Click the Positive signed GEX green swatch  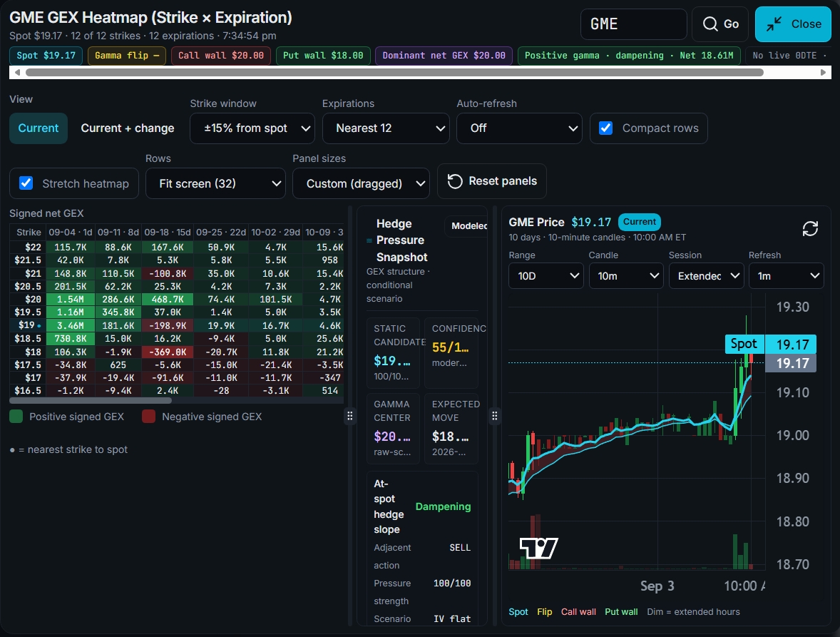(x=16, y=417)
